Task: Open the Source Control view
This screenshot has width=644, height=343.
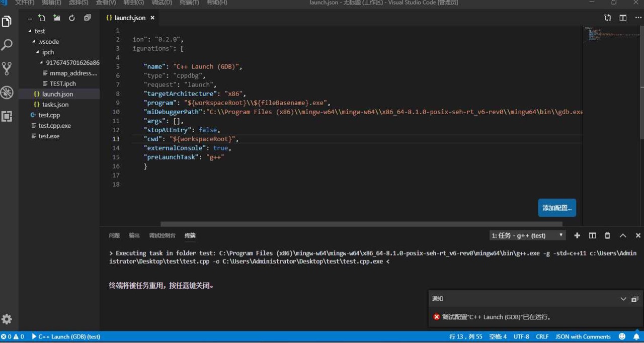Action: pyautogui.click(x=7, y=68)
